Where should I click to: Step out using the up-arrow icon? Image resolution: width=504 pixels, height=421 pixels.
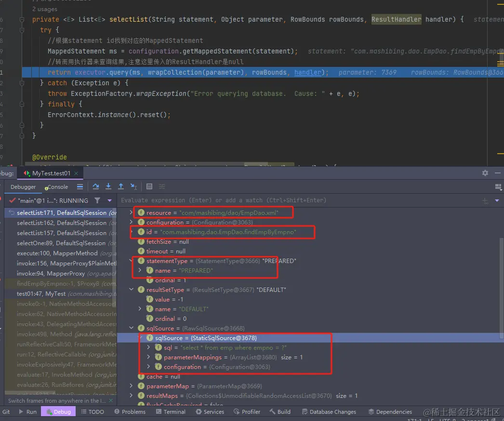point(121,186)
